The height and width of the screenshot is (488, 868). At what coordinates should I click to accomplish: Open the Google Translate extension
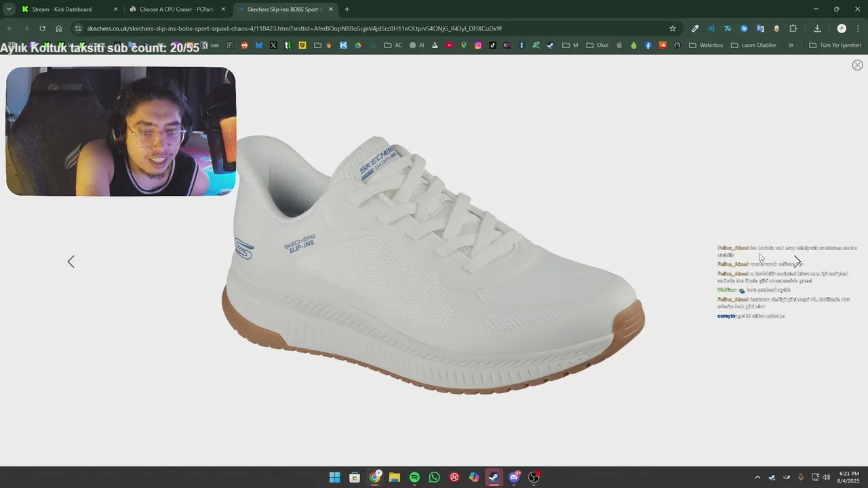(760, 28)
